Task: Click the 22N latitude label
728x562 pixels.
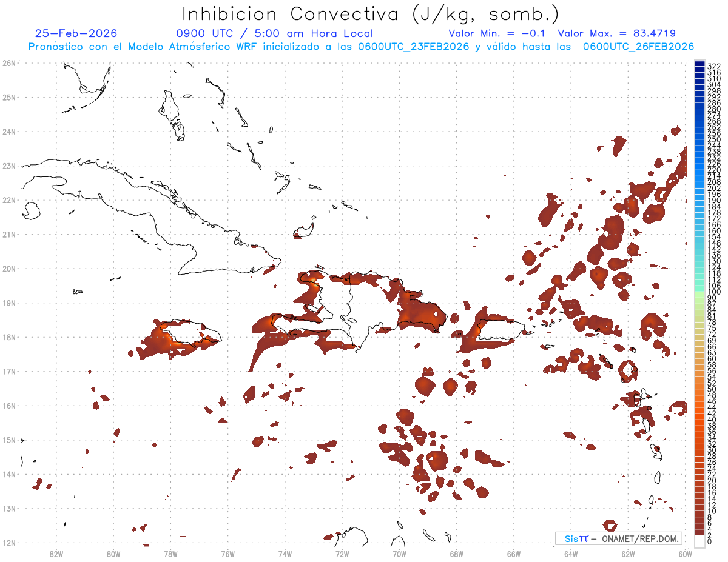Action: [x=9, y=200]
